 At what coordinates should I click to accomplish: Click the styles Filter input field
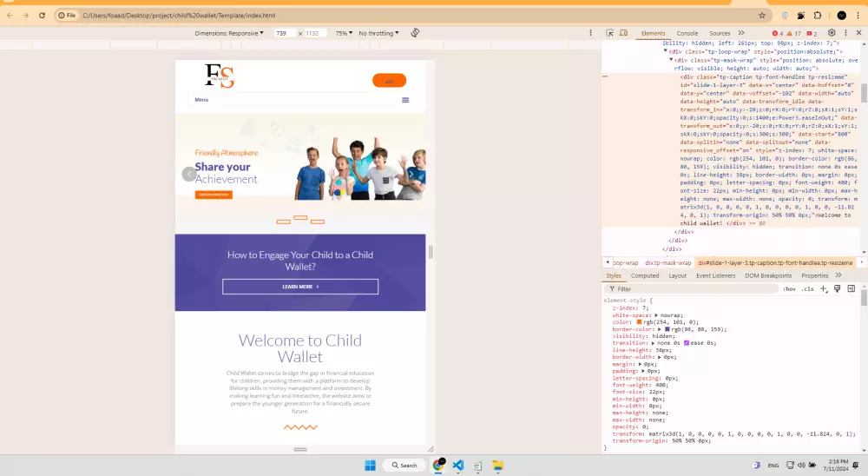[x=692, y=288]
